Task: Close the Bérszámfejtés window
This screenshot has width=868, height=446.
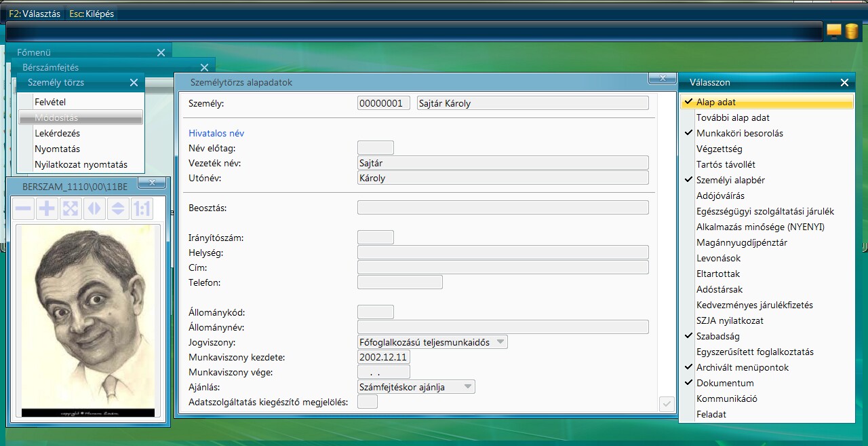Action: click(204, 67)
